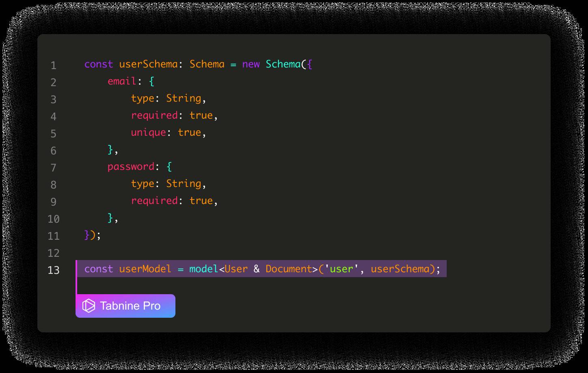Image resolution: width=588 pixels, height=373 pixels.
Task: Click line number 1 in gutter
Action: [x=54, y=65]
